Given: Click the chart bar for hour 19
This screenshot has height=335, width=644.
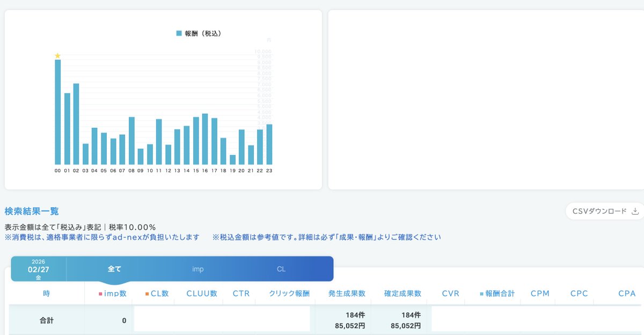Looking at the screenshot, I should [x=232, y=160].
